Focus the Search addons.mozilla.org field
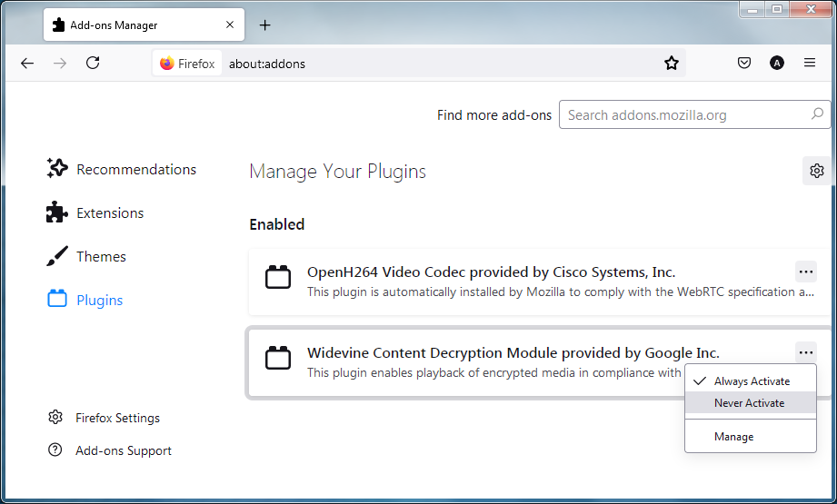This screenshot has width=837, height=504. 686,115
